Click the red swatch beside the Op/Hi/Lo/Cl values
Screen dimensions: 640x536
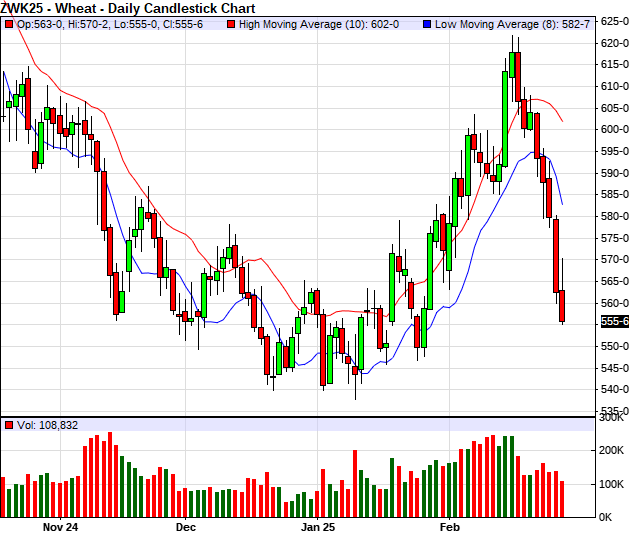click(9, 23)
